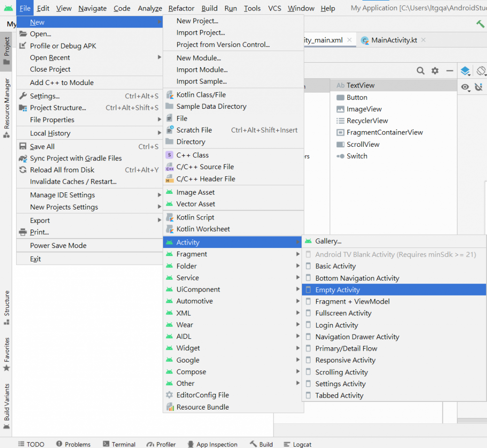487x448 pixels.
Task: Open the palette gear settings icon
Action: pos(435,71)
